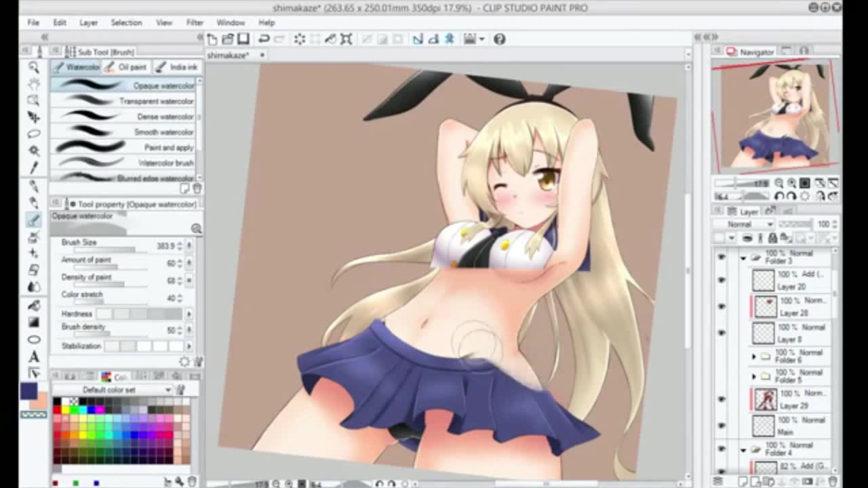Expand Folder 6 in the layer list

[x=754, y=357]
